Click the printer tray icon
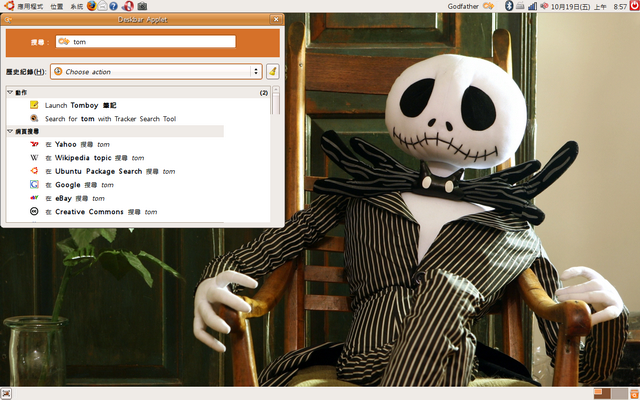 520,6
